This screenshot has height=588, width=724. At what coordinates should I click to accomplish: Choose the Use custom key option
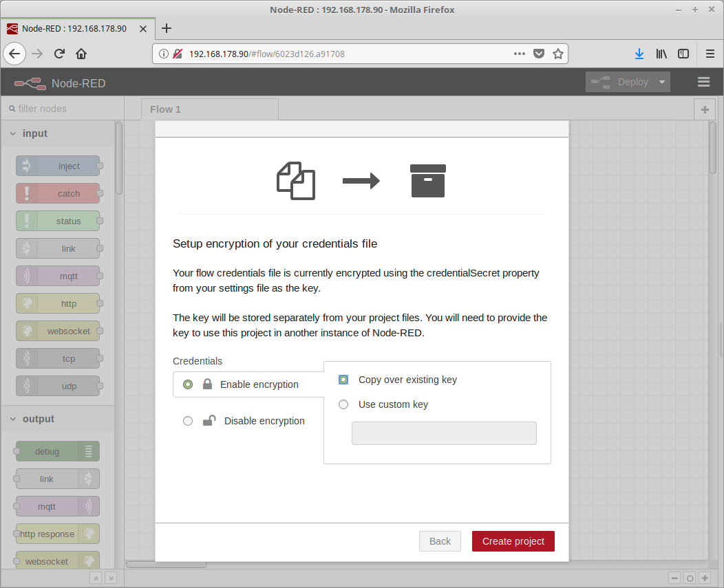point(343,404)
